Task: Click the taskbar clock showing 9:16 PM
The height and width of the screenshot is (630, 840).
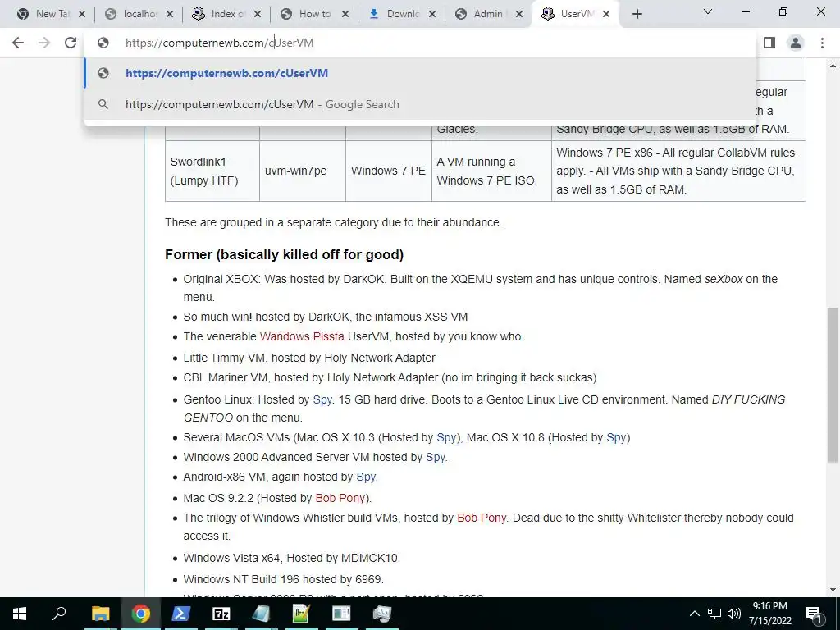Action: coord(769,614)
